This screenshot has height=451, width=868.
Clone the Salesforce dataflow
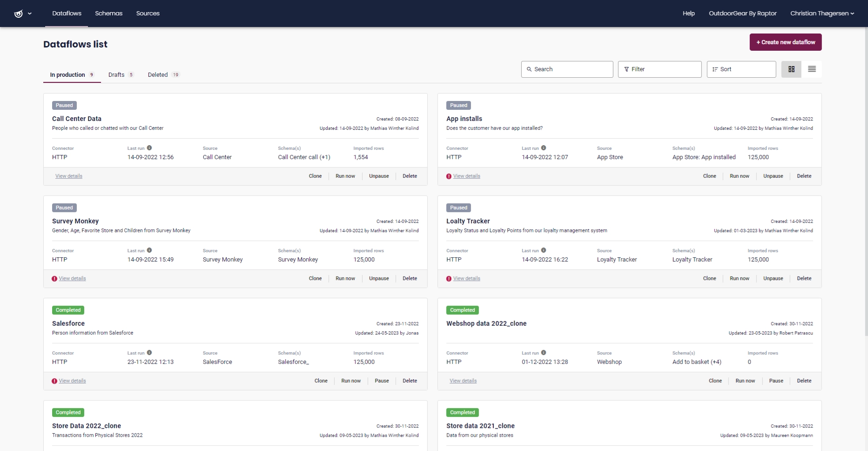[x=321, y=381]
